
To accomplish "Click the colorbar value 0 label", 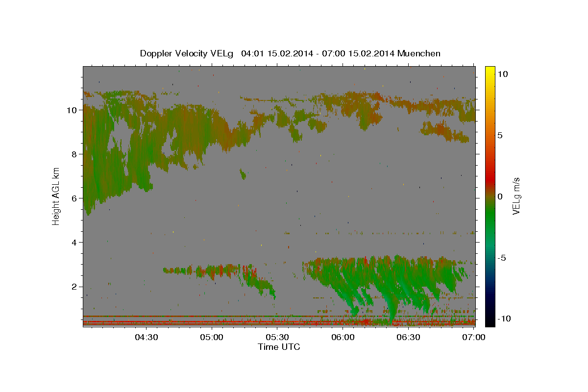I will tap(501, 196).
